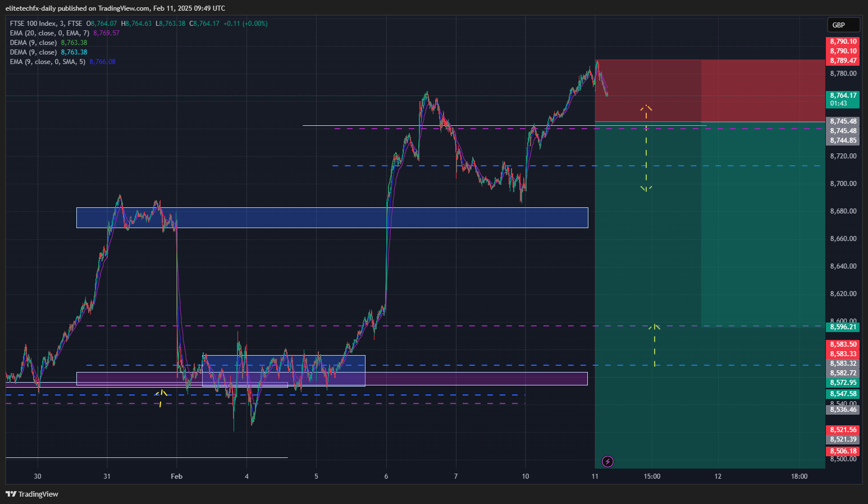The image size is (868, 504).
Task: Click the green 8,547.58 price label
Action: [843, 394]
